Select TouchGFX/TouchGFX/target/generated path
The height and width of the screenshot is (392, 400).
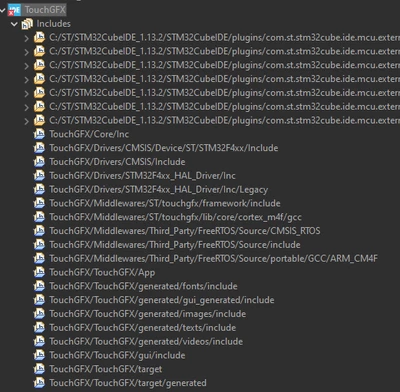(128, 383)
